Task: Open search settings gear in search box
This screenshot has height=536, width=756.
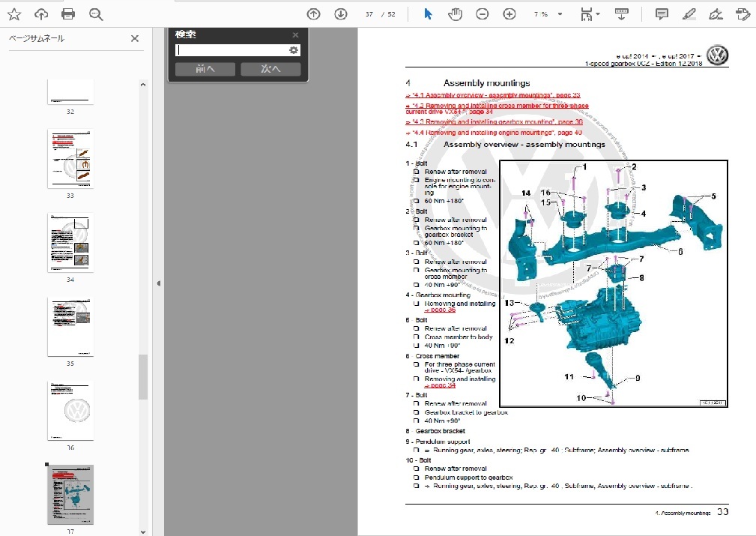Action: (x=294, y=50)
